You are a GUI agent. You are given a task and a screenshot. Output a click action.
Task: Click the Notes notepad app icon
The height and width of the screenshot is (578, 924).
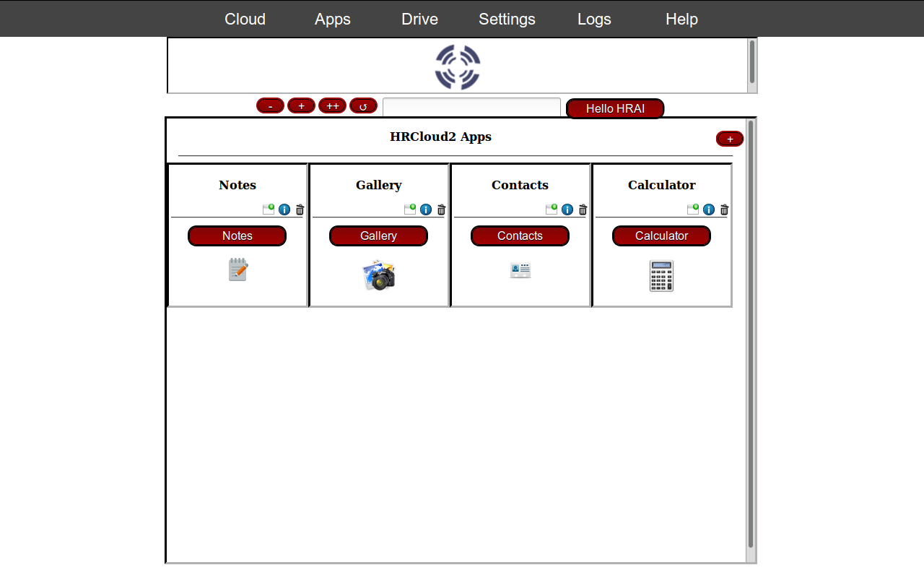coord(237,269)
